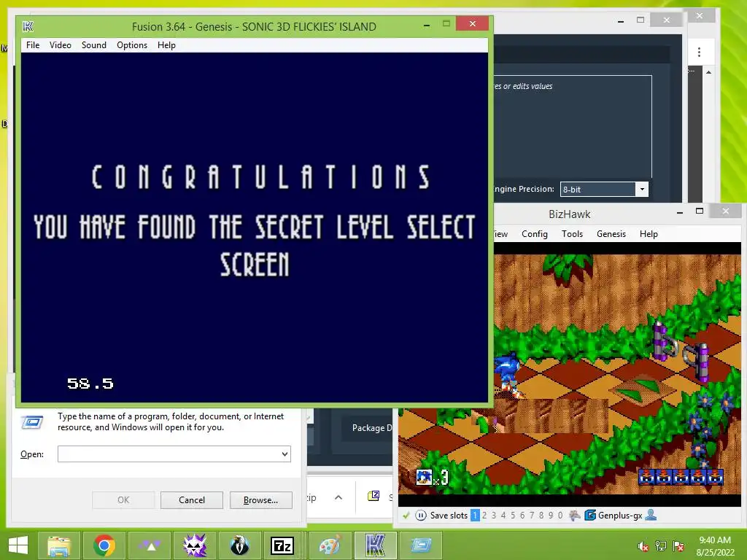Open the BizHawk Config menu
Viewport: 747px width, 560px height.
(x=535, y=234)
